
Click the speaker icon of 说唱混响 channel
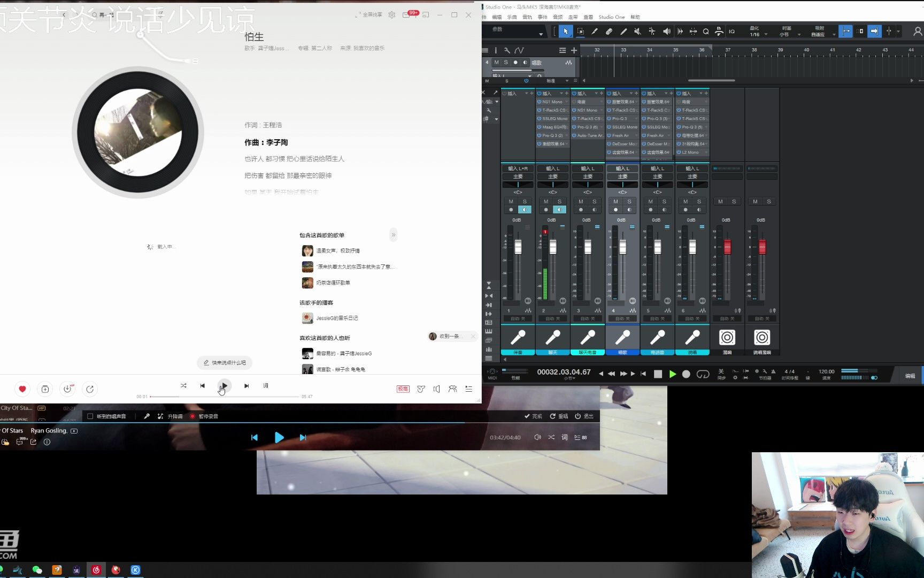point(762,337)
